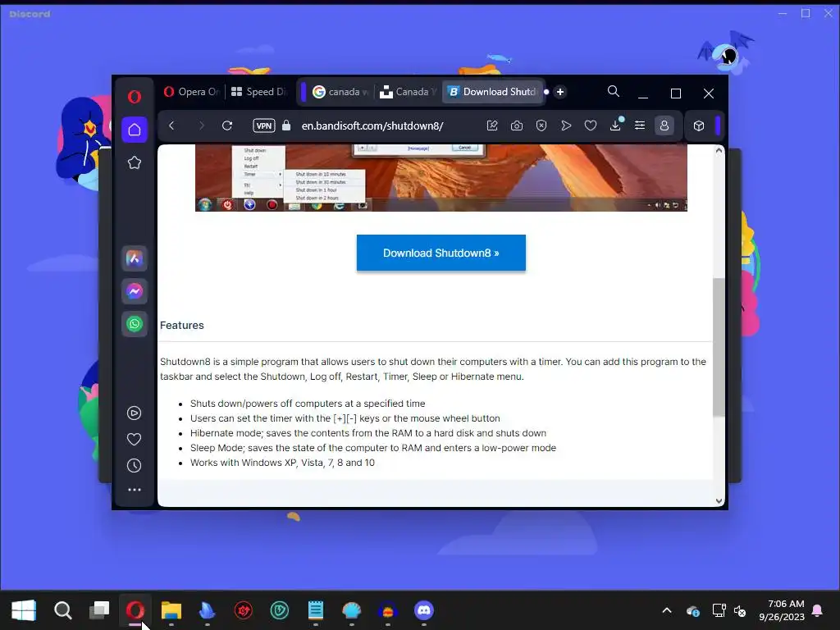Click the bandisoft URL address field
This screenshot has width=840, height=630.
click(372, 126)
